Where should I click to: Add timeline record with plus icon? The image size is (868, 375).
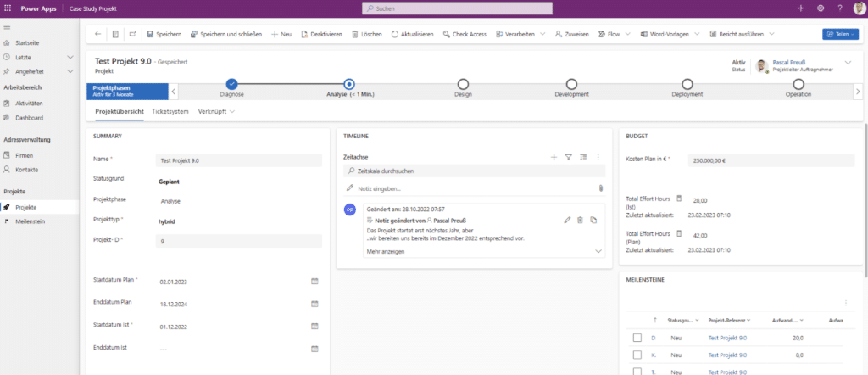pos(553,157)
